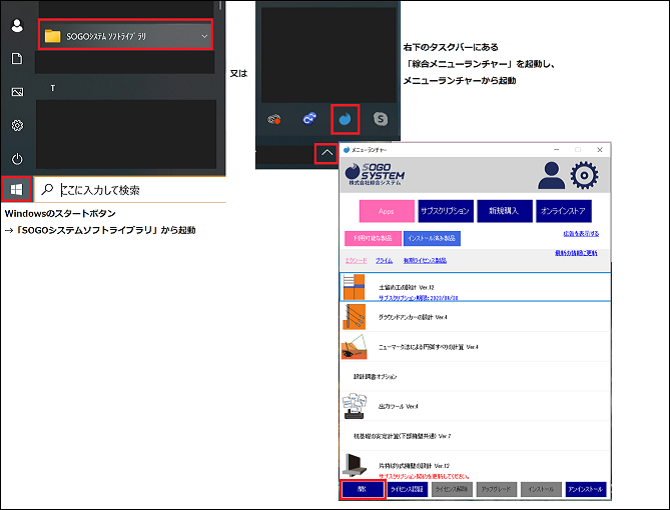Screen dimensions: 670x510
Task: Click the red subscription renewal warning text
Action: pyautogui.click(x=424, y=476)
